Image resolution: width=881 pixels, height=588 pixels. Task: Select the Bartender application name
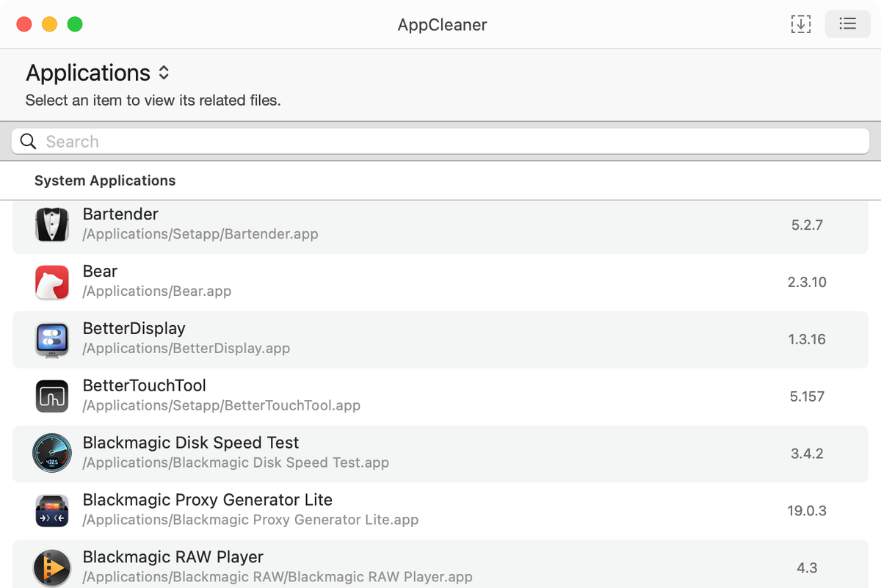tap(120, 214)
